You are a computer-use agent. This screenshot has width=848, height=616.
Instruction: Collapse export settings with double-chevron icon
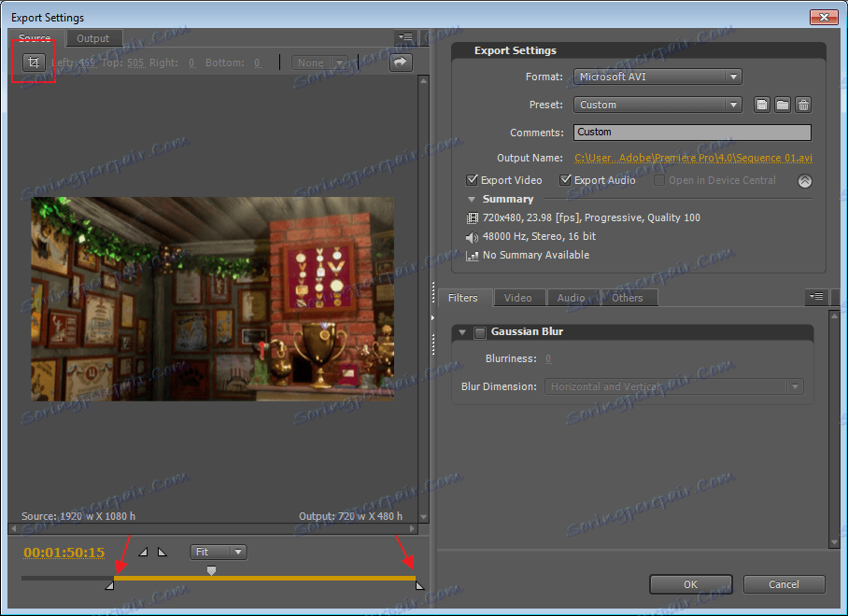tap(804, 181)
